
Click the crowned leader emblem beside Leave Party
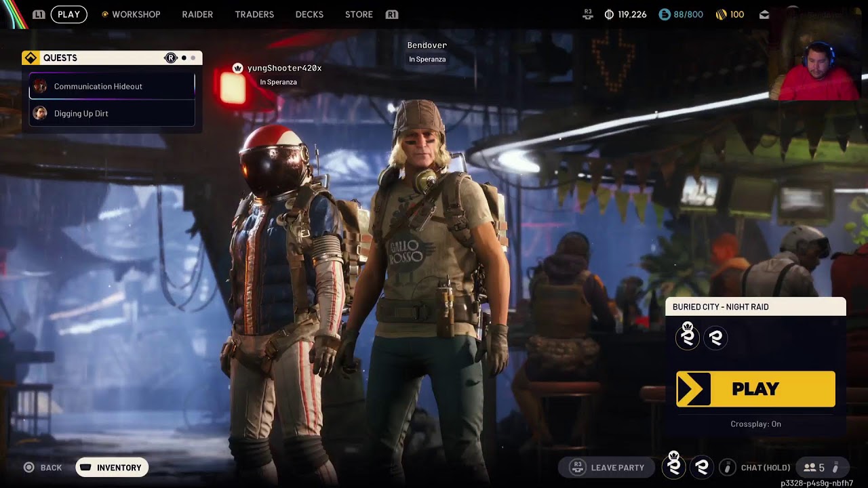click(673, 466)
